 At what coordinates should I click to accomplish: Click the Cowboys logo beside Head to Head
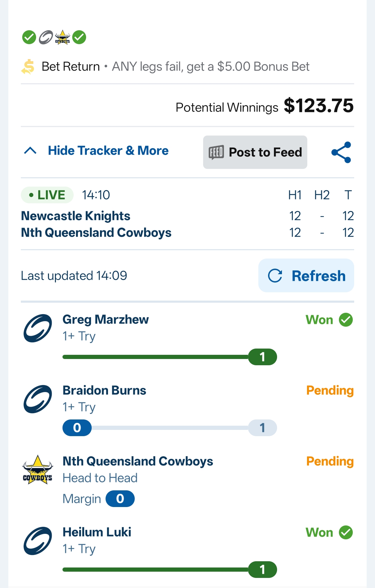click(x=37, y=470)
